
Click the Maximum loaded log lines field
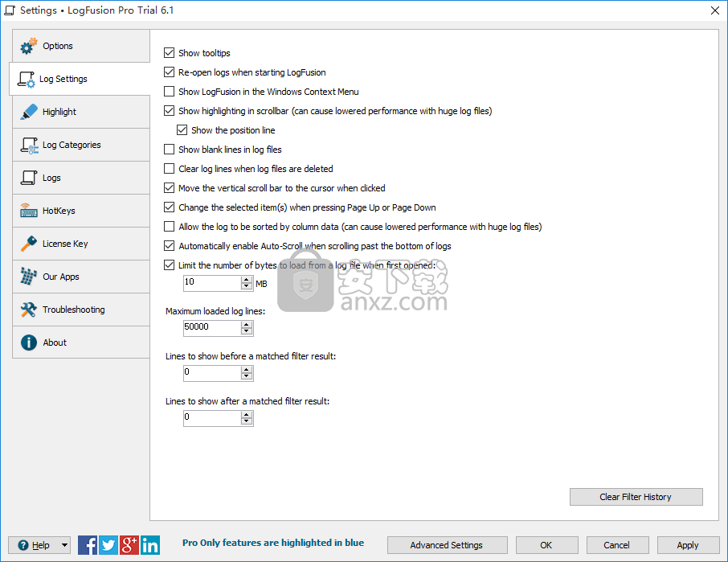(x=212, y=328)
